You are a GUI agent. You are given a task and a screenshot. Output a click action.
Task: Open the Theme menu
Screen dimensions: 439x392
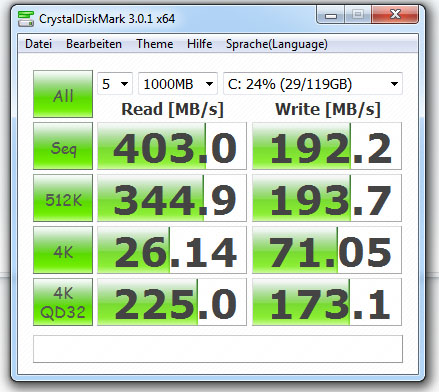[x=154, y=44]
